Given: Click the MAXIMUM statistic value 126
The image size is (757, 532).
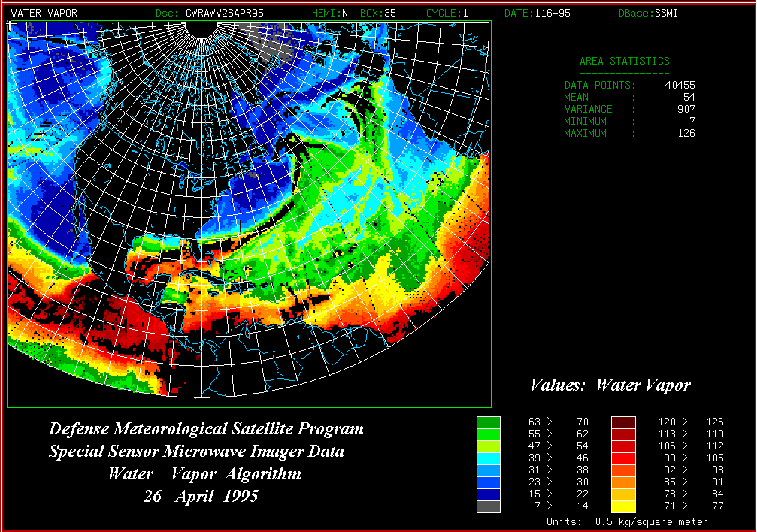Looking at the screenshot, I should coord(686,134).
